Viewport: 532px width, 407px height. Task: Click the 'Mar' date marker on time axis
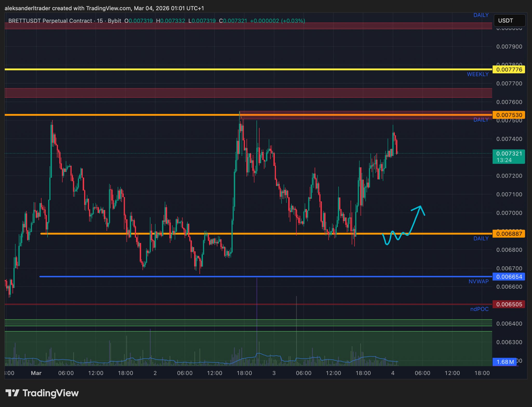tap(36, 373)
